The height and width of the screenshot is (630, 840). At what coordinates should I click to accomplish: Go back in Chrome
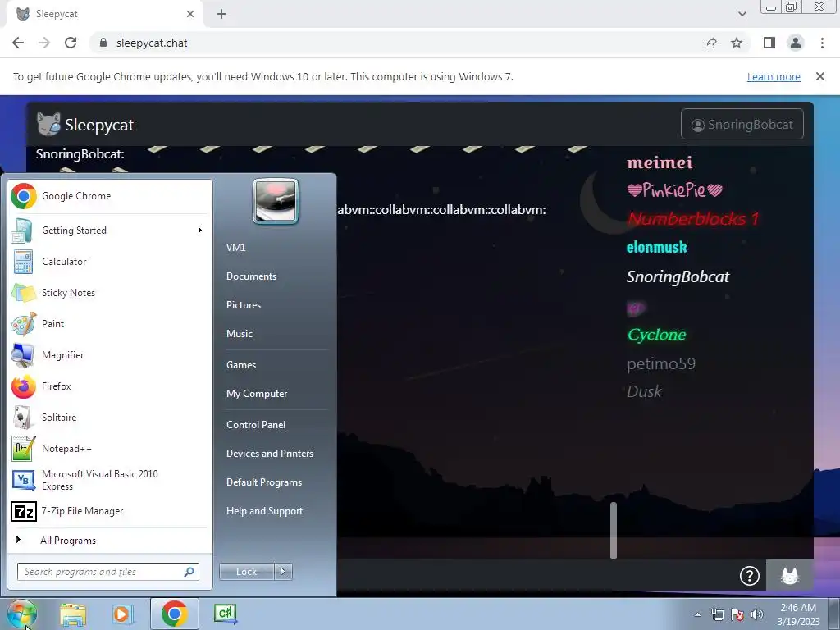(18, 43)
